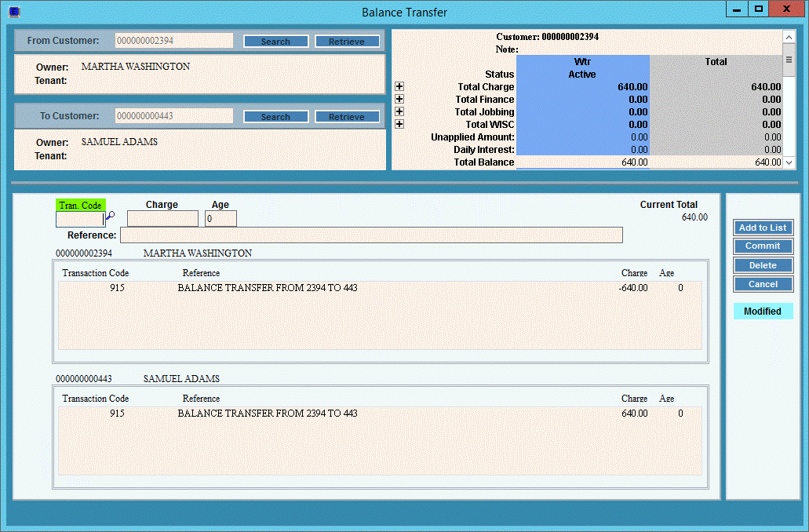809x532 pixels.
Task: Cancel the balance transfer
Action: [763, 284]
